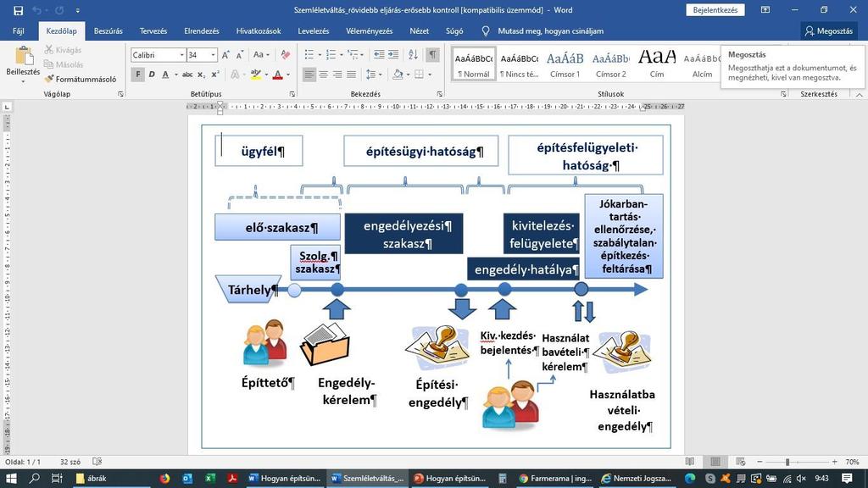
Task: Switch to the Tervezés tab
Action: [153, 31]
